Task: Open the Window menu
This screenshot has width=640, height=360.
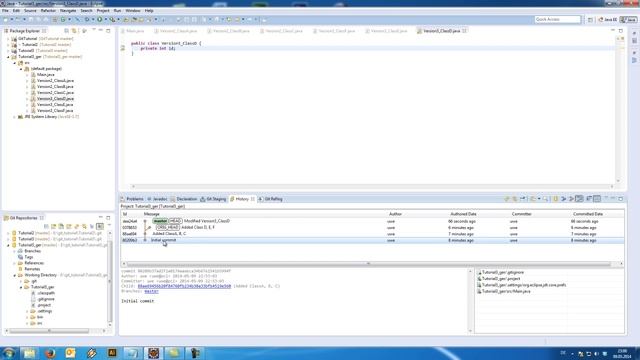Action: (133, 11)
